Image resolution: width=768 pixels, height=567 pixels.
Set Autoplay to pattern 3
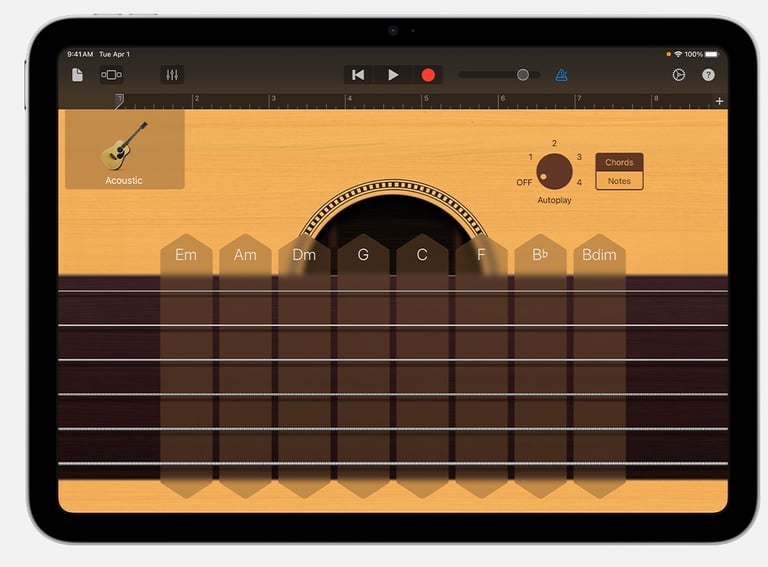pos(579,157)
